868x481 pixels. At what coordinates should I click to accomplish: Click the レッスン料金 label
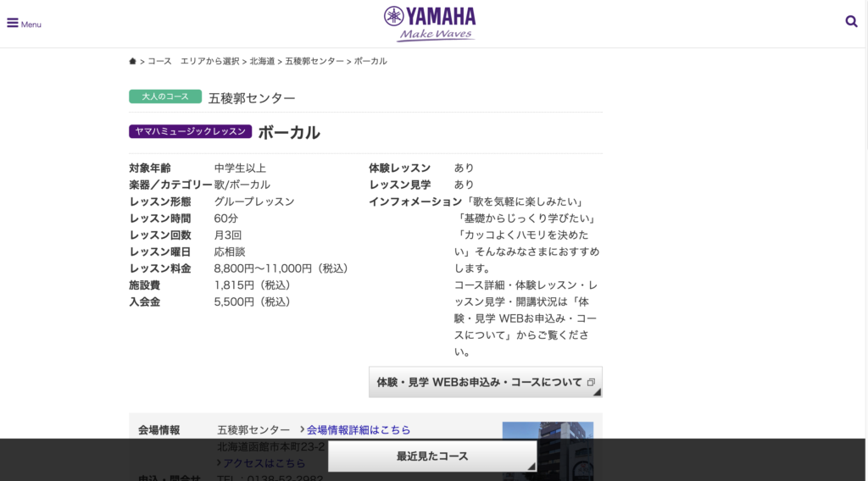point(160,268)
